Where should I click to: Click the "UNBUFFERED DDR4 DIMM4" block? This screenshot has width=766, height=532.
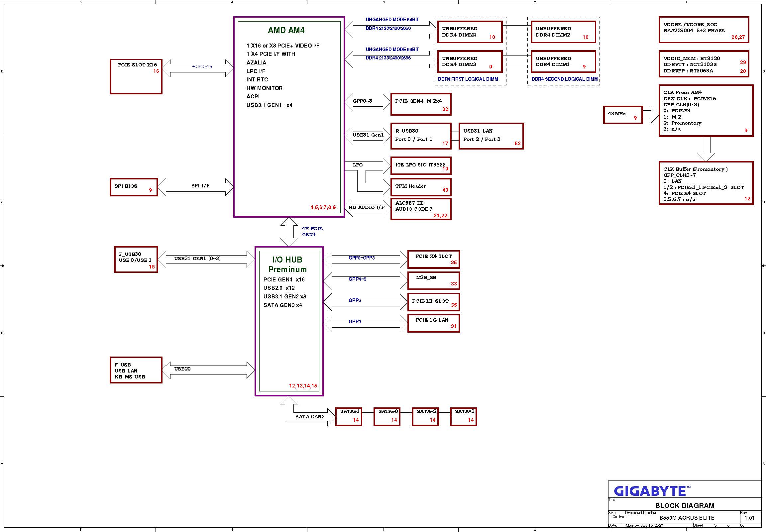470,32
